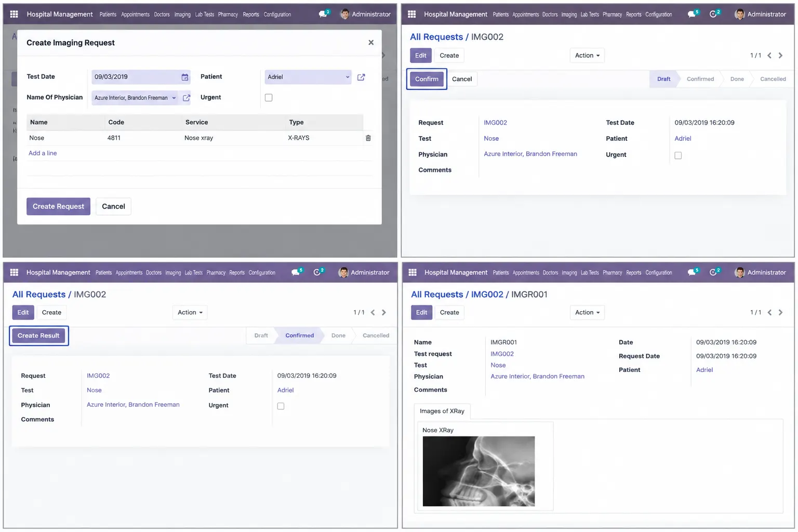This screenshot has height=532, width=798.
Task: Open the Action dropdown in the Confirmed IMG002 window
Action: pos(190,313)
